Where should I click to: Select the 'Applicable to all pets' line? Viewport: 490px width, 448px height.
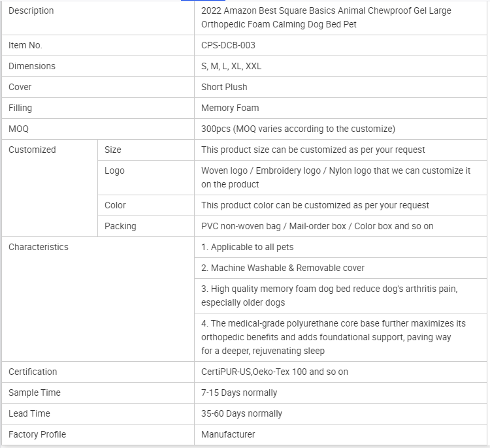[248, 248]
